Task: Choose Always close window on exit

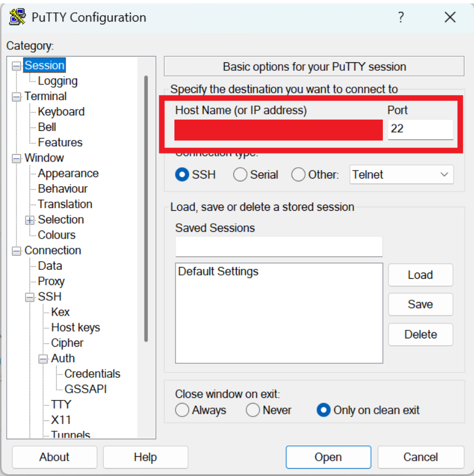Action: 182,410
